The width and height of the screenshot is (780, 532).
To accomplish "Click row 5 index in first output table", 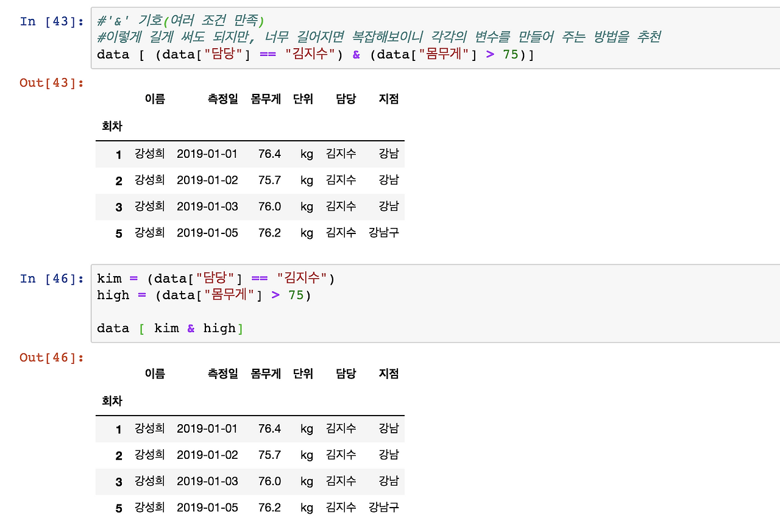I will point(119,232).
